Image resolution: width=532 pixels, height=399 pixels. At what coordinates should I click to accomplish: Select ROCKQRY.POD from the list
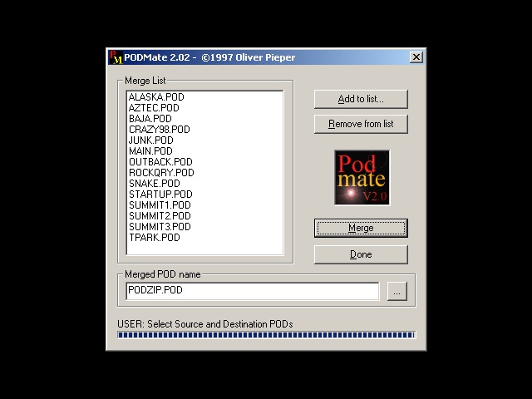pyautogui.click(x=161, y=173)
